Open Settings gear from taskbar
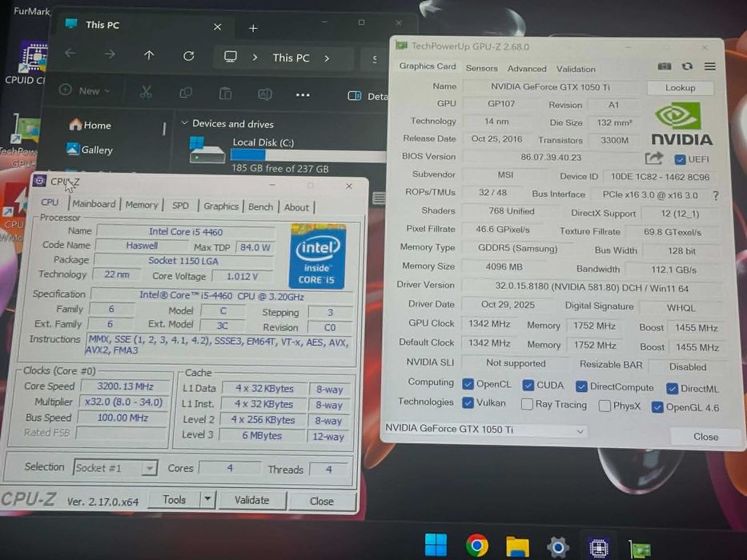This screenshot has height=560, width=747. click(558, 546)
